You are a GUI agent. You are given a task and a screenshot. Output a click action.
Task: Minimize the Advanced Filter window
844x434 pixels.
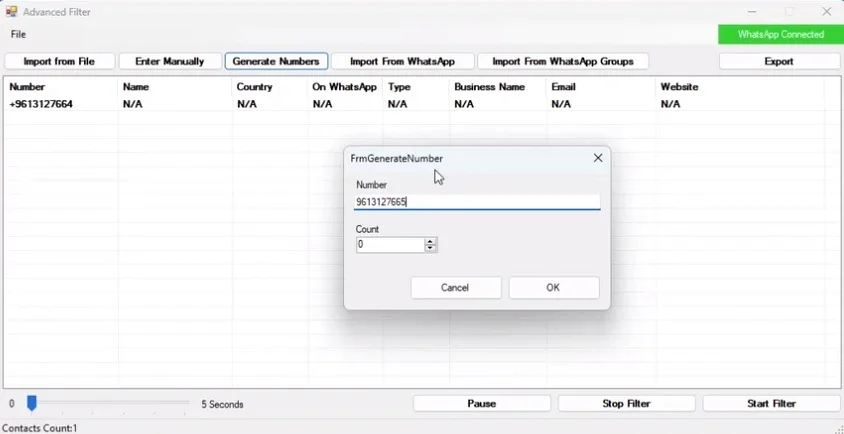tap(752, 11)
